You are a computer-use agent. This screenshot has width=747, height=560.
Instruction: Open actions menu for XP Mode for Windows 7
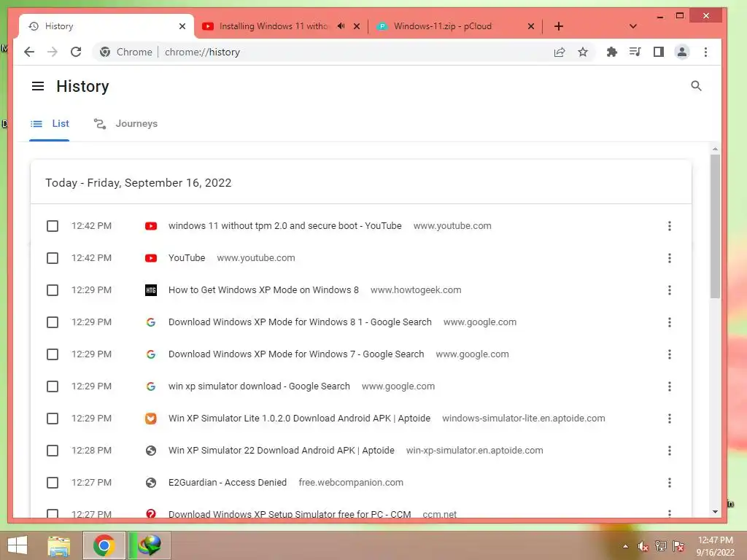pyautogui.click(x=670, y=354)
